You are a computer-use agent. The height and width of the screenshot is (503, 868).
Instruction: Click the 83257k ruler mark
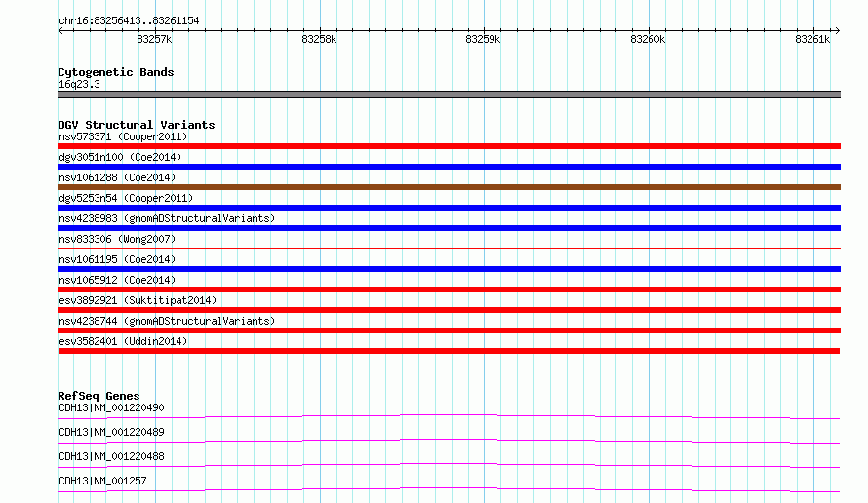coord(154,39)
